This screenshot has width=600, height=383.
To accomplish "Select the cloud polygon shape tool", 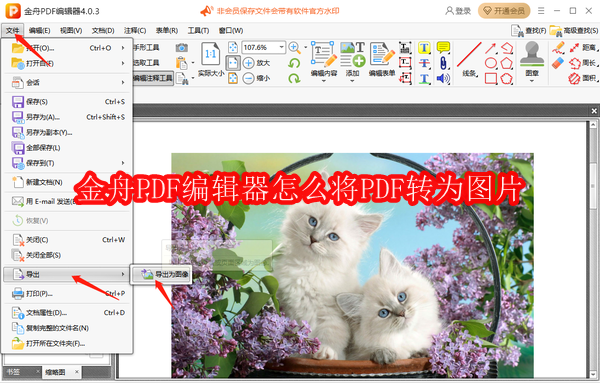I will coord(507,78).
